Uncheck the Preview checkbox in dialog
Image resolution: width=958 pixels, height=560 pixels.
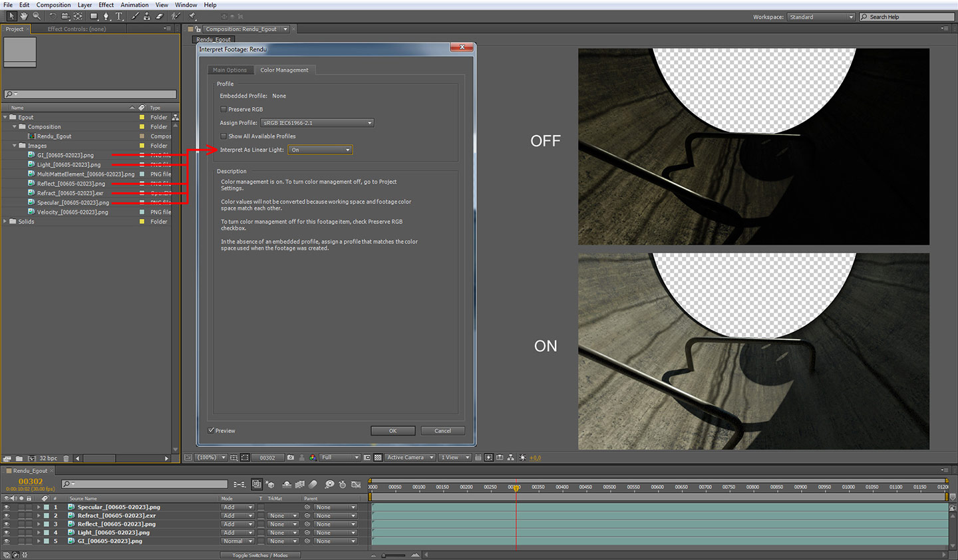point(211,430)
